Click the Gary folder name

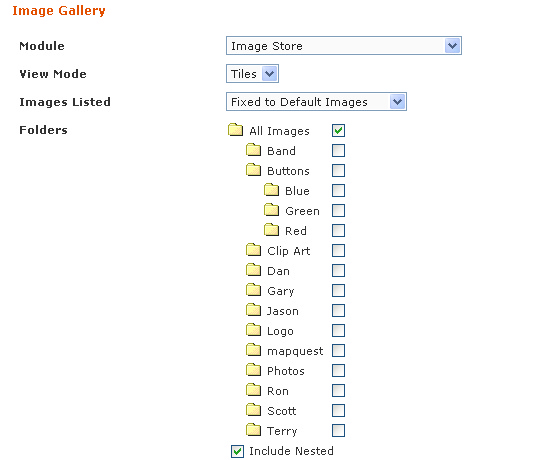[x=281, y=291]
